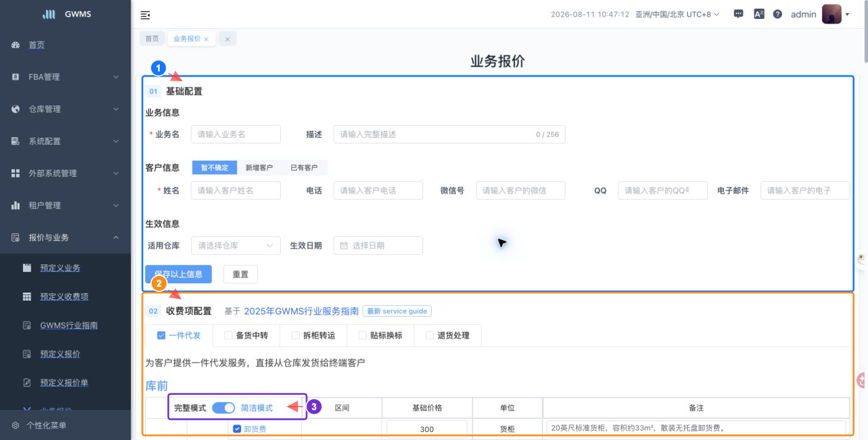Open 预定义业务 menu item
The image size is (868, 440).
pyautogui.click(x=60, y=268)
